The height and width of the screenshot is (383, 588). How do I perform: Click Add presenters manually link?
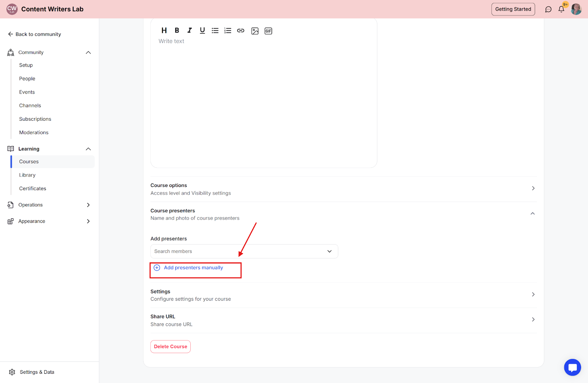click(x=194, y=267)
